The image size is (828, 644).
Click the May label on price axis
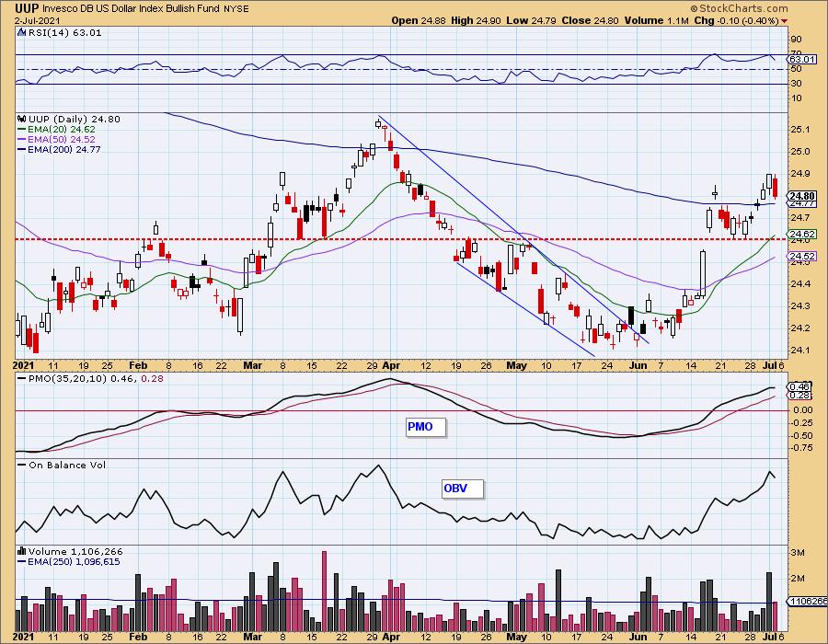[x=516, y=365]
